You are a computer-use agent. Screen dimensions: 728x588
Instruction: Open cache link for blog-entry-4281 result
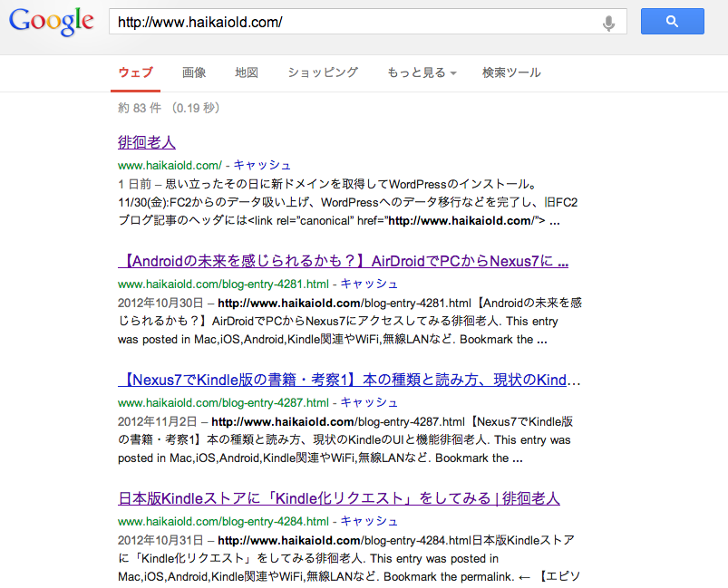(x=369, y=284)
